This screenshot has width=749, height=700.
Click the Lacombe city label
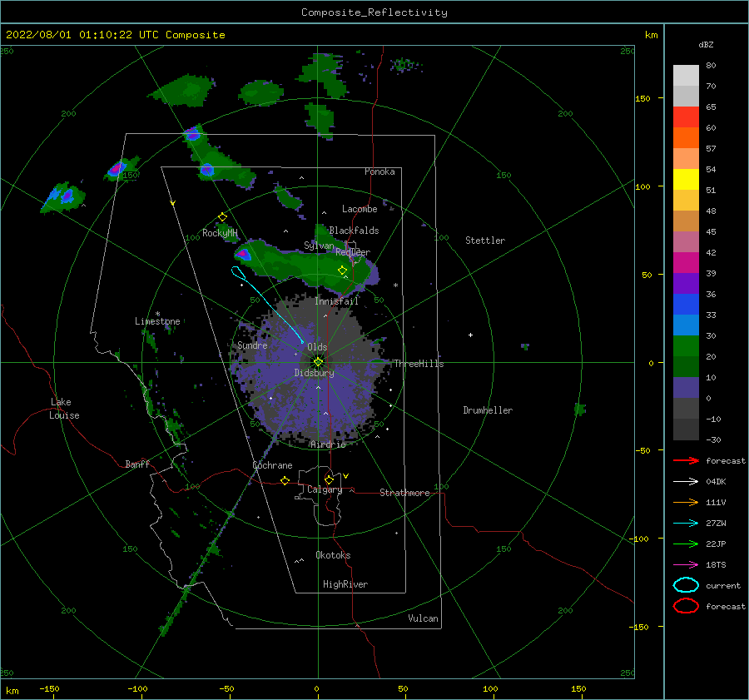click(x=360, y=209)
